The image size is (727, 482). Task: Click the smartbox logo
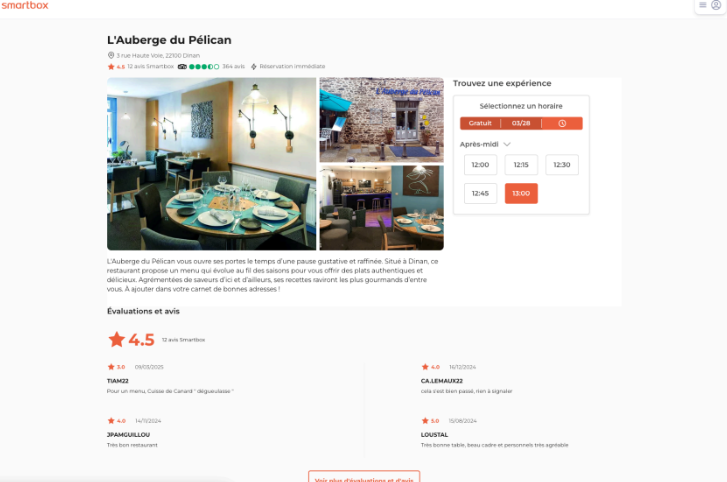tap(25, 5)
